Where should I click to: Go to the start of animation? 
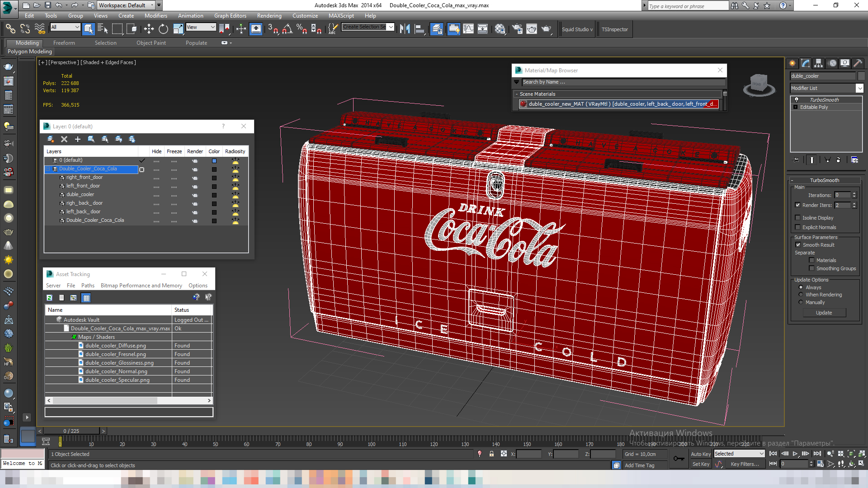coord(773,454)
